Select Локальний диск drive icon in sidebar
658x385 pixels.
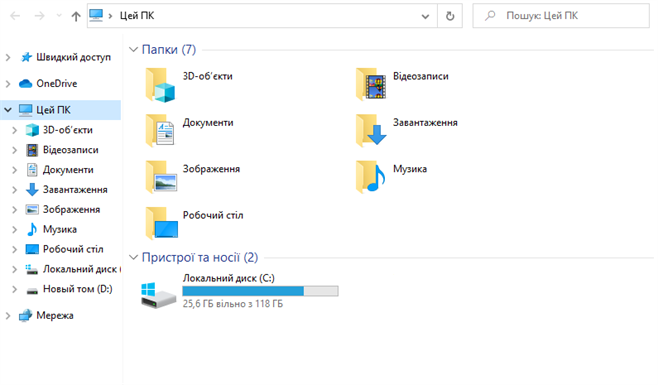coord(32,269)
